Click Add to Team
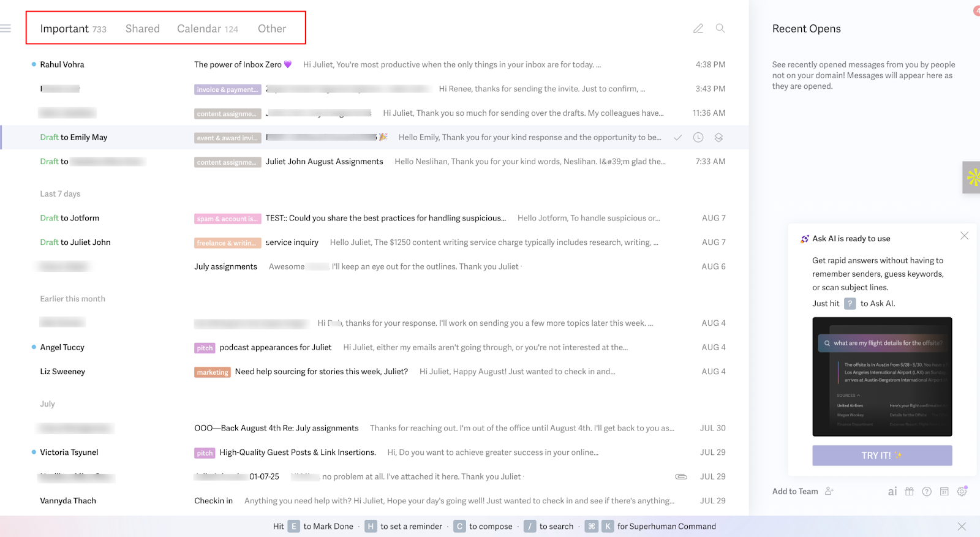 803,491
